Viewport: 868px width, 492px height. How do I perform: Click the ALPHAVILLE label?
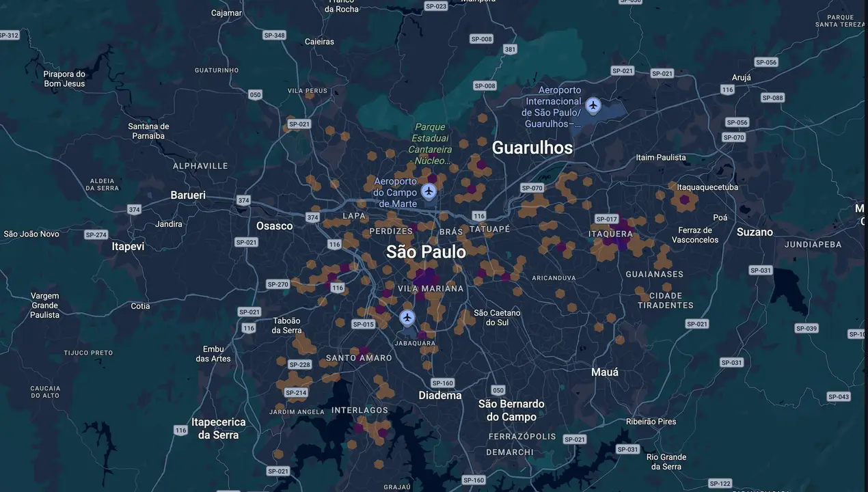click(200, 166)
